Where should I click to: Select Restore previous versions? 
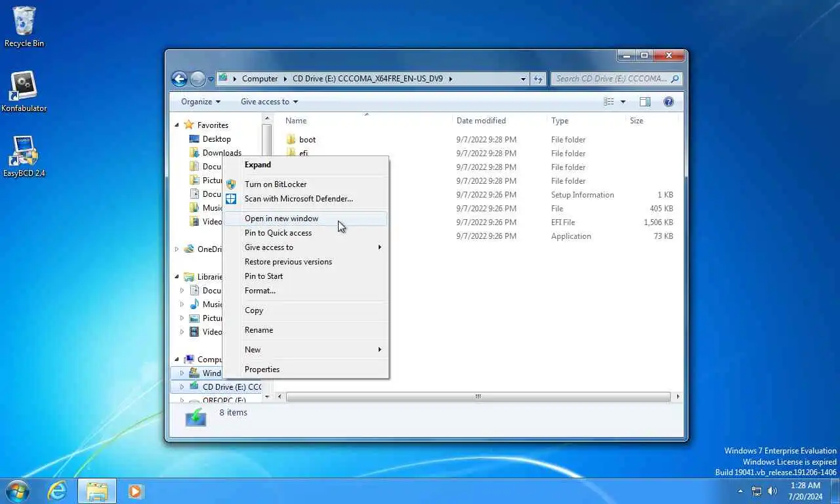click(x=306, y=262)
